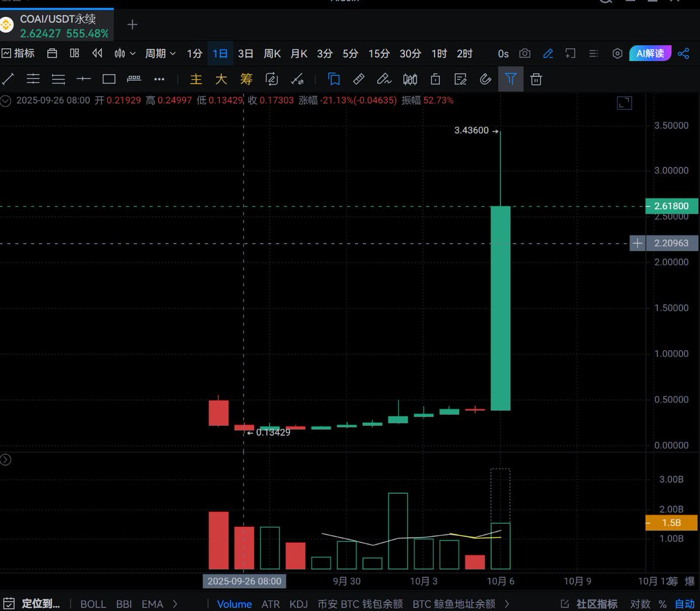Open chart settings hexagon icon
Screen dimensions: 700x611
pyautogui.click(x=617, y=54)
